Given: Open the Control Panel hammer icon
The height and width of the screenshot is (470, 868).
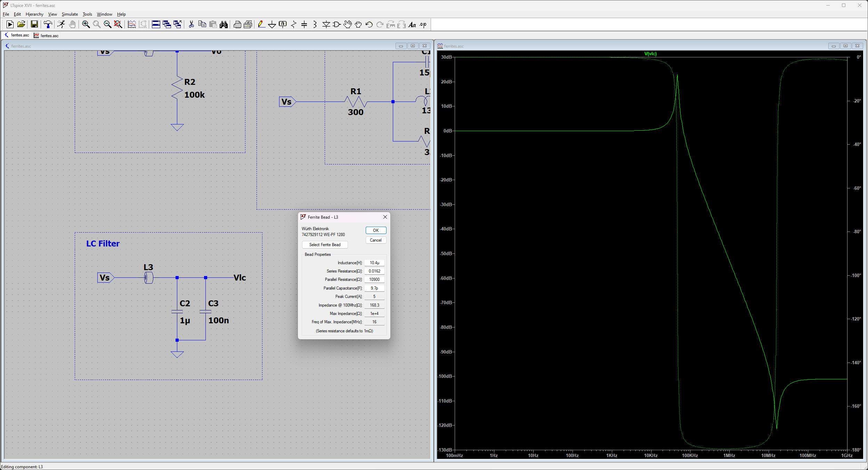Looking at the screenshot, I should tap(48, 24).
